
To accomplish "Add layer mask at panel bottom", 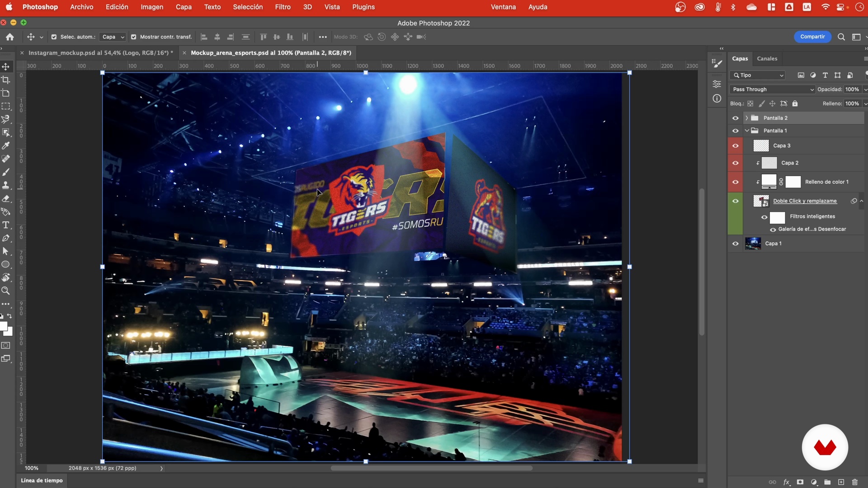I will [800, 482].
